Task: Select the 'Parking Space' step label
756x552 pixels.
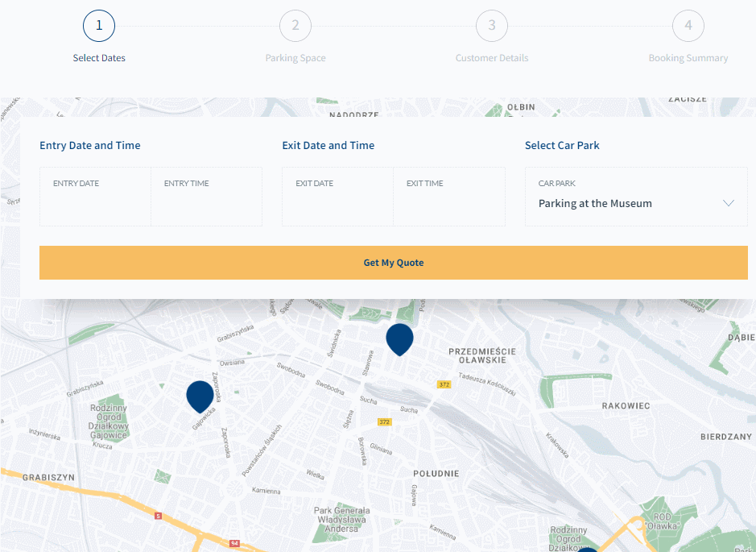Action: 295,58
